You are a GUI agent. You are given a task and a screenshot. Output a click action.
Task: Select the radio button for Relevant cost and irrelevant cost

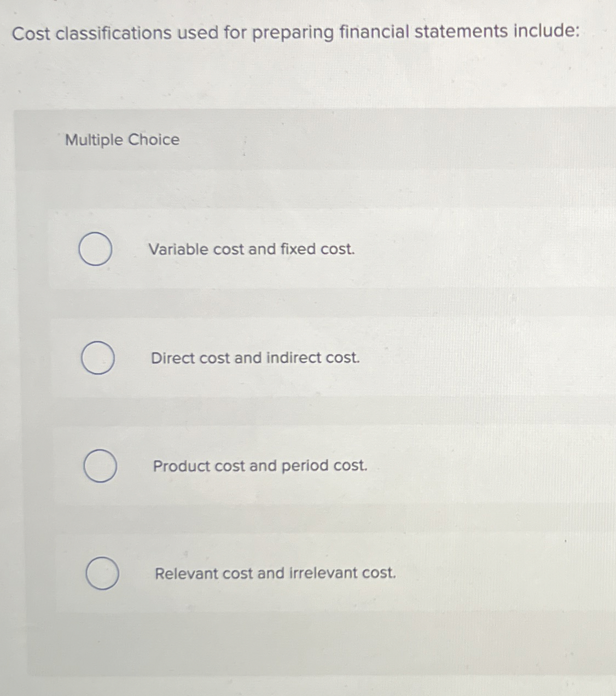(103, 573)
